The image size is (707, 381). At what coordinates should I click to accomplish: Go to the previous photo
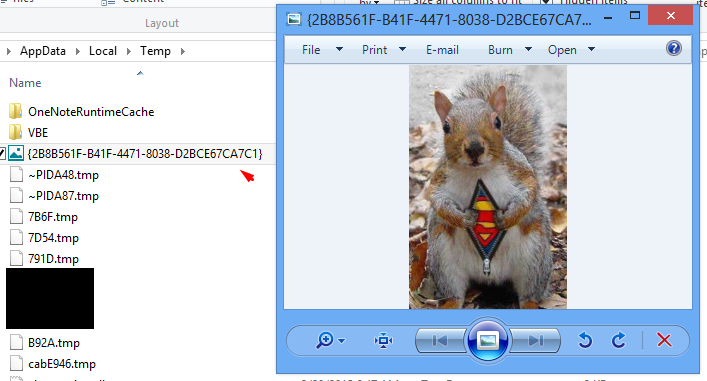click(439, 340)
